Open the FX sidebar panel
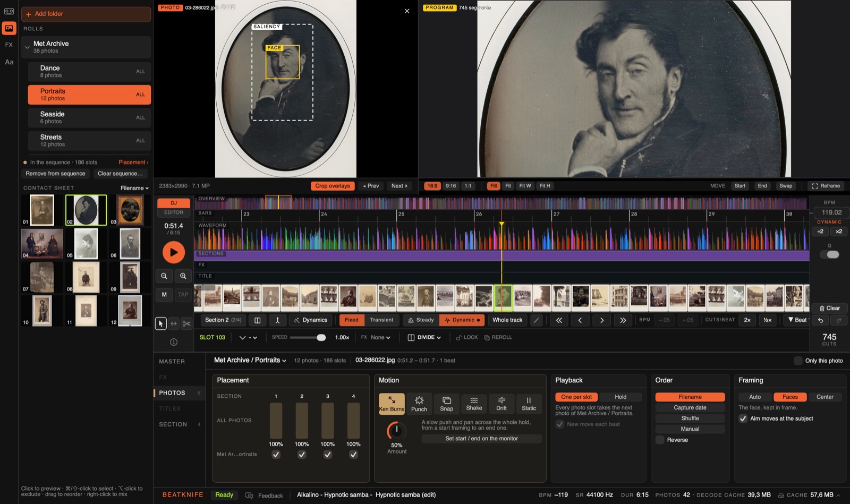This screenshot has height=504, width=850. (x=9, y=45)
